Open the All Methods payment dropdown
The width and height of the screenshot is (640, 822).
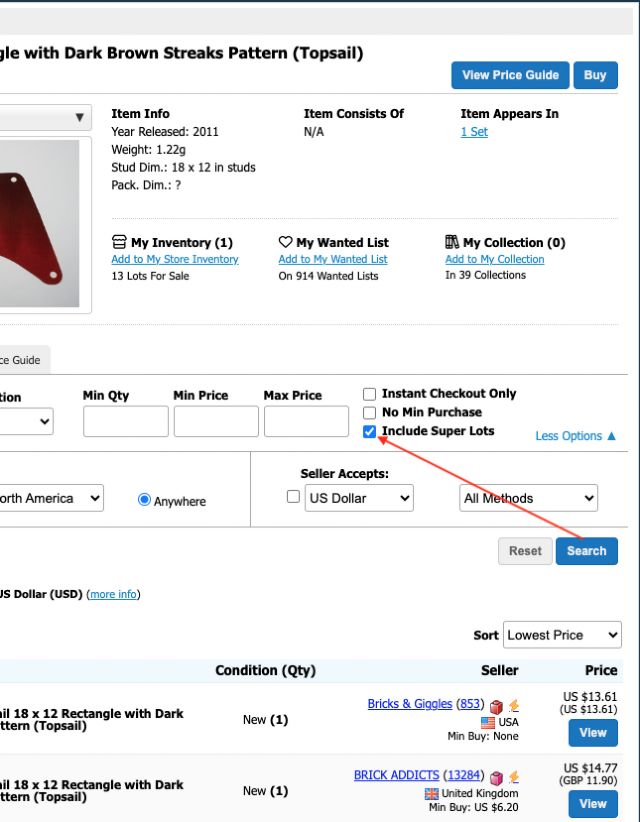(x=529, y=498)
